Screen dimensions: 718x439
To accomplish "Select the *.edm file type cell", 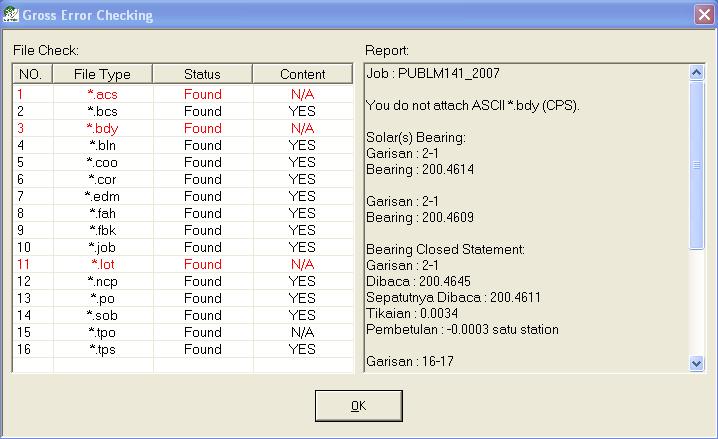I will pyautogui.click(x=103, y=196).
